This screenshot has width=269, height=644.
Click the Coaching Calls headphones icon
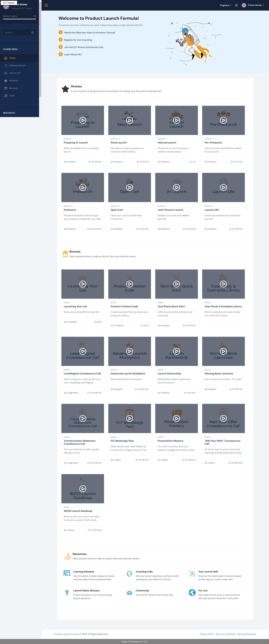click(x=129, y=573)
